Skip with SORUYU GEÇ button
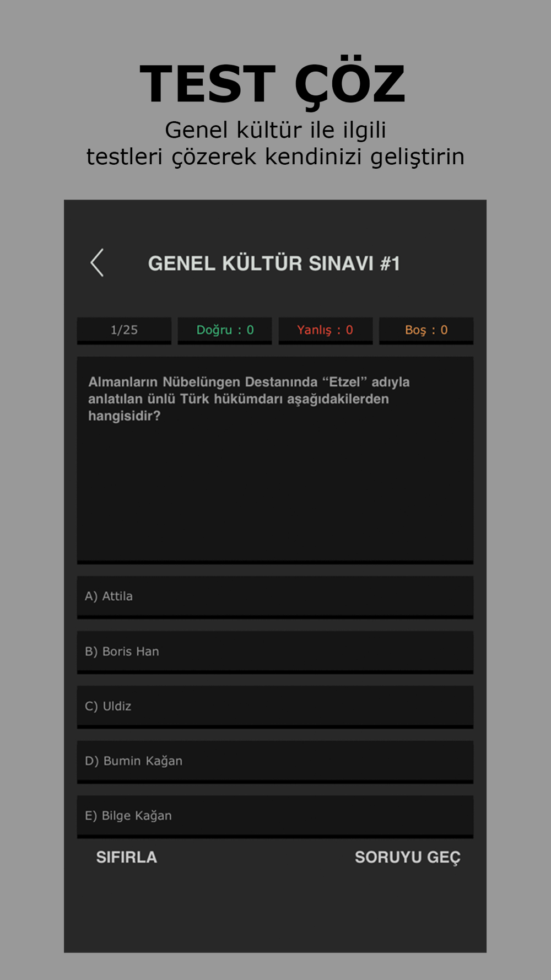 [408, 858]
